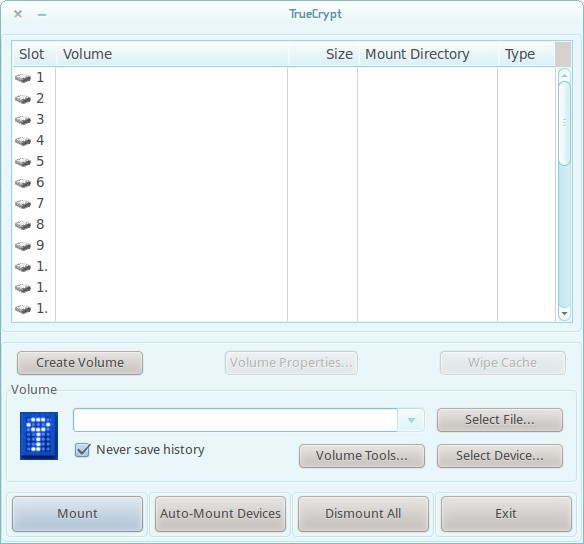Select the drive icon for slot 5
The image size is (584, 544).
[x=23, y=162]
